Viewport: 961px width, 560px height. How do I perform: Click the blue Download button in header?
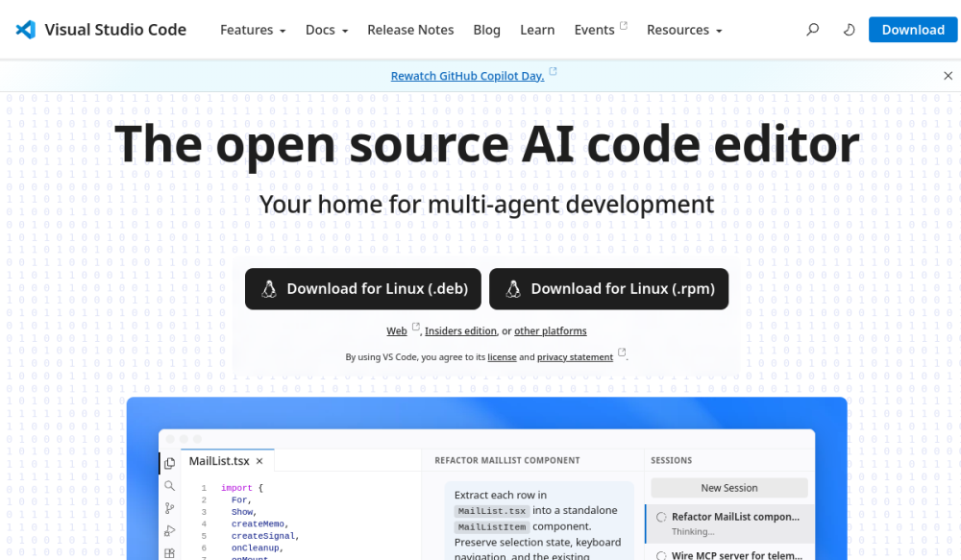tap(913, 30)
